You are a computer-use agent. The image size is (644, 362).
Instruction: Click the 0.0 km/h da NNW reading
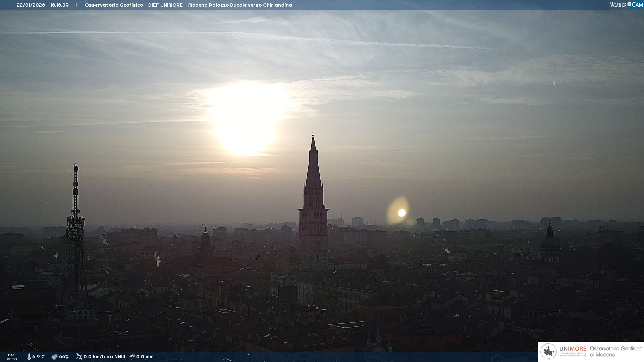[x=104, y=357]
